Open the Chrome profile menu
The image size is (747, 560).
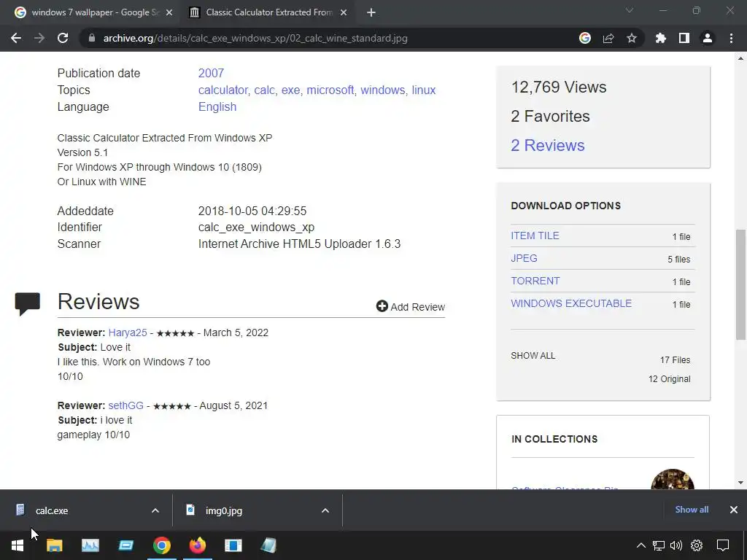tap(708, 38)
